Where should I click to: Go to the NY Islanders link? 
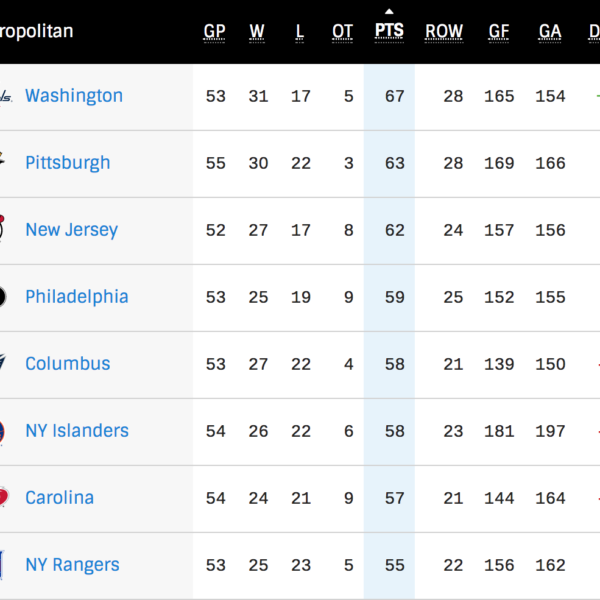tap(77, 431)
